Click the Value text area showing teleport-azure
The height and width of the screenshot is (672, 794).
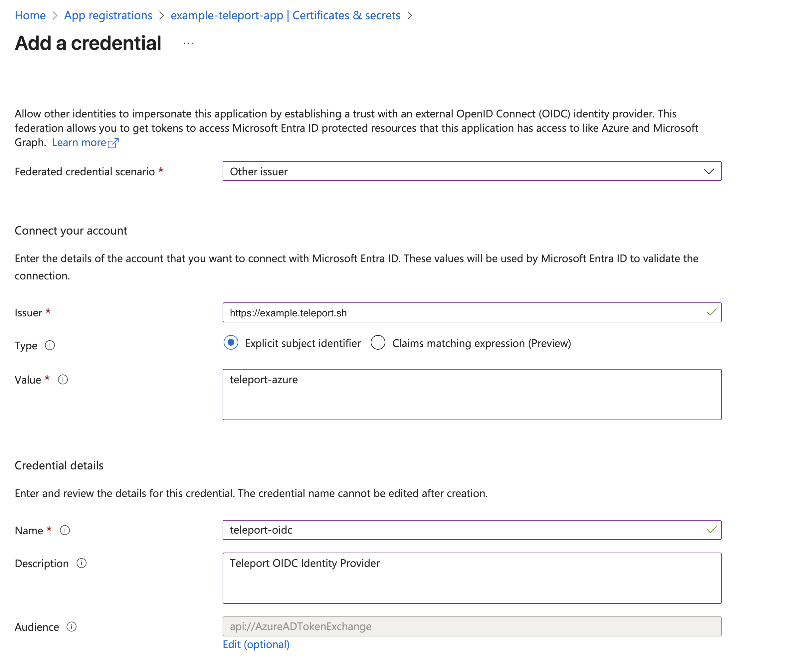(x=419, y=394)
